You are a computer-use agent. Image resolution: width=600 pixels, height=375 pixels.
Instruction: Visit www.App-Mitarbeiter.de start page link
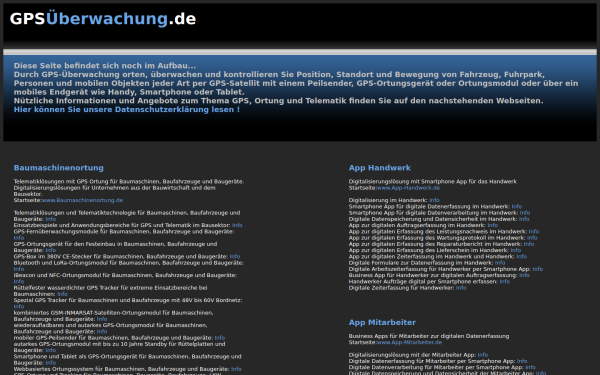coord(409,342)
